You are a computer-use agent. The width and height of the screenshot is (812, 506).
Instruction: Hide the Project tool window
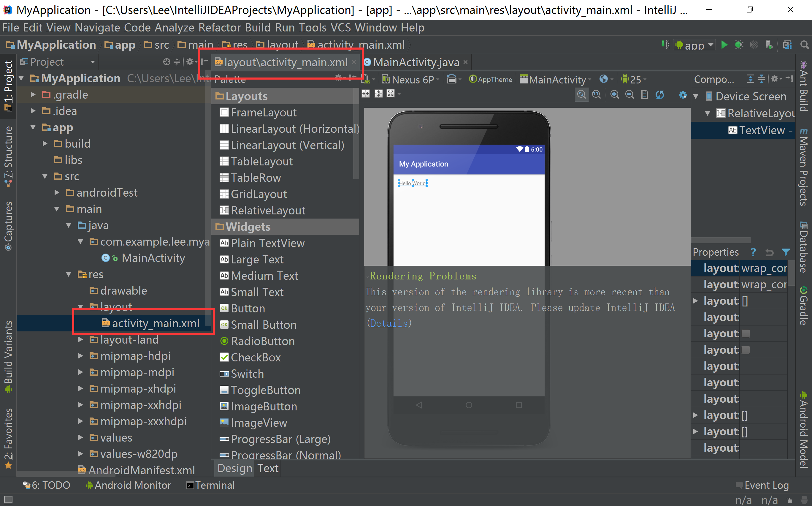pyautogui.click(x=205, y=61)
